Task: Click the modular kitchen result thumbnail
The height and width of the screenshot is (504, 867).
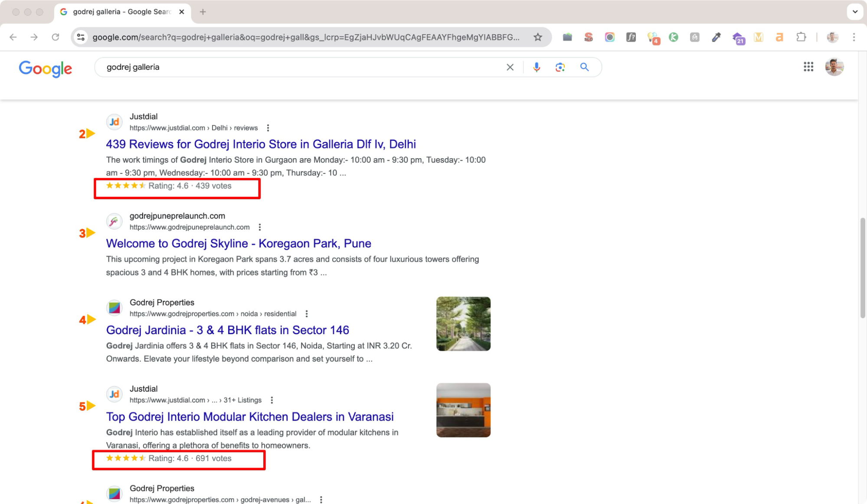Action: coord(463,410)
